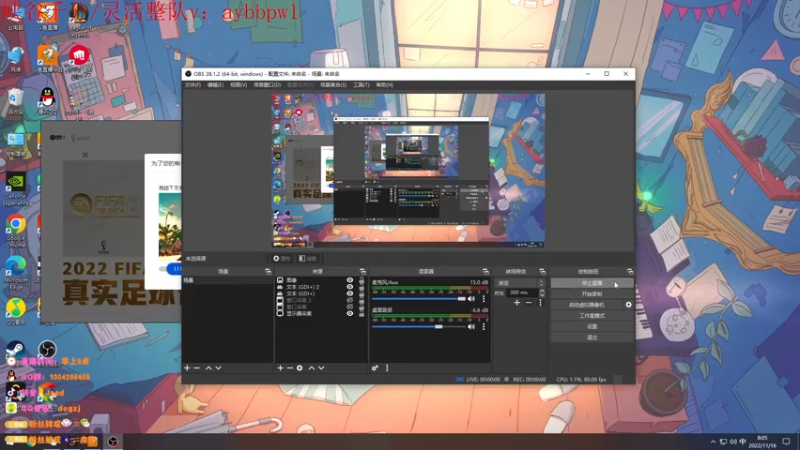Screen dimensions: 800x450
Task: Add a transition with the plus icon
Action: tap(517, 303)
